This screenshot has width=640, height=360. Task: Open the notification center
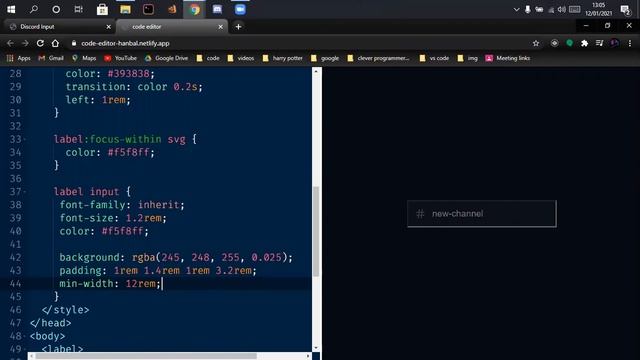click(x=625, y=9)
